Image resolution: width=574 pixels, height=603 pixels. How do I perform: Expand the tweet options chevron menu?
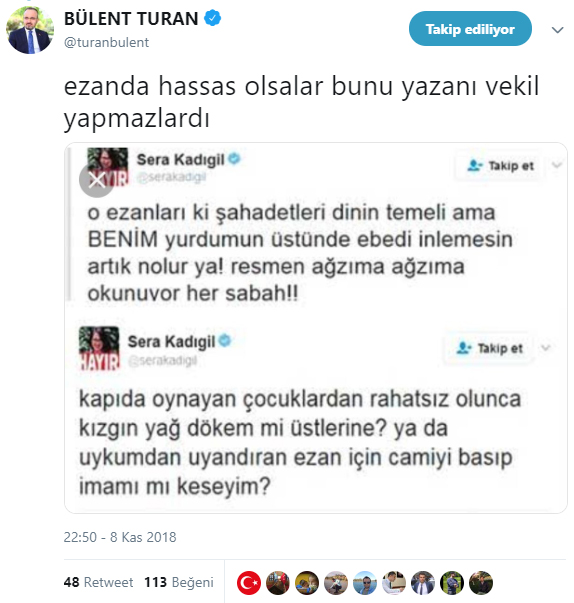point(557,30)
